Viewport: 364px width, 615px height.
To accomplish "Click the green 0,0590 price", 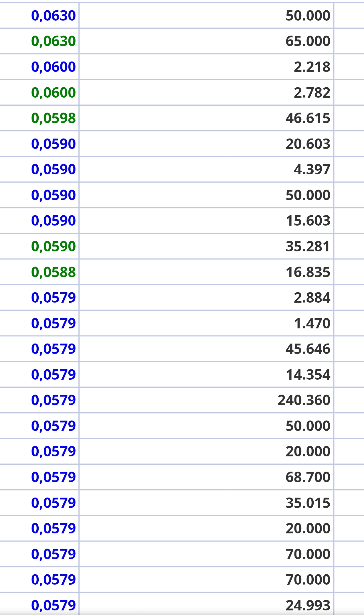I will 54,247.
